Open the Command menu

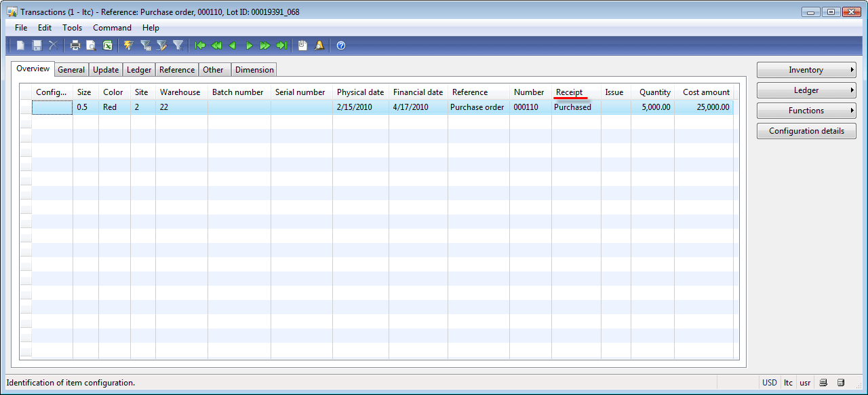click(x=112, y=28)
